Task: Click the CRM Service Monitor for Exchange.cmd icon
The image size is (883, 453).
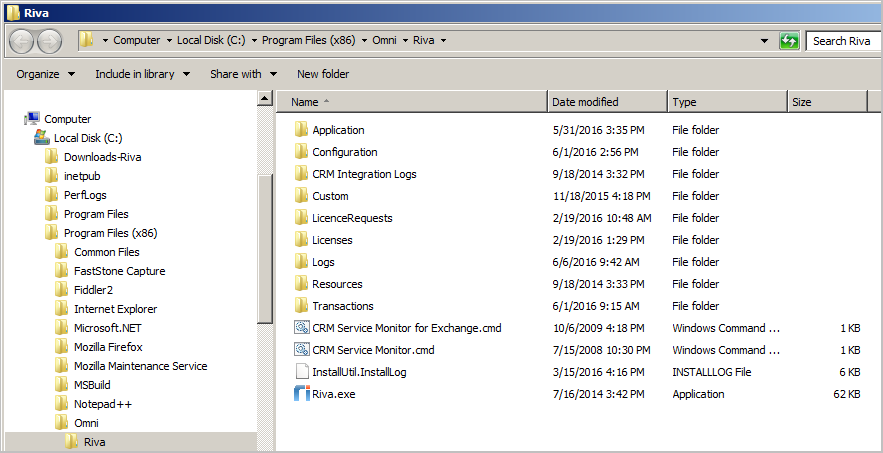Action: [x=302, y=328]
